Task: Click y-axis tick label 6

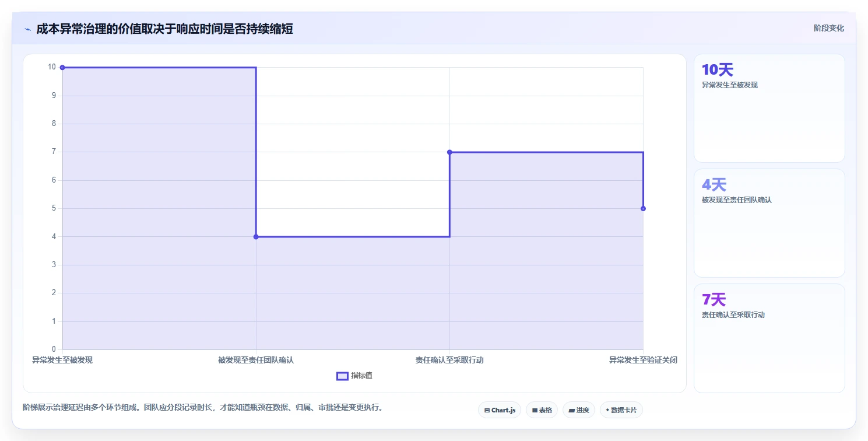Action: (x=54, y=180)
